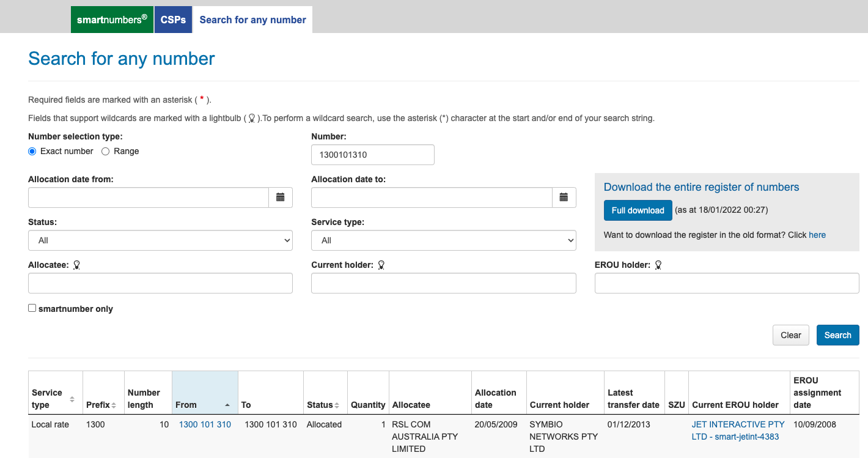Click lightbulb icon beside Current holder label
The width and height of the screenshot is (868, 469).
[381, 265]
